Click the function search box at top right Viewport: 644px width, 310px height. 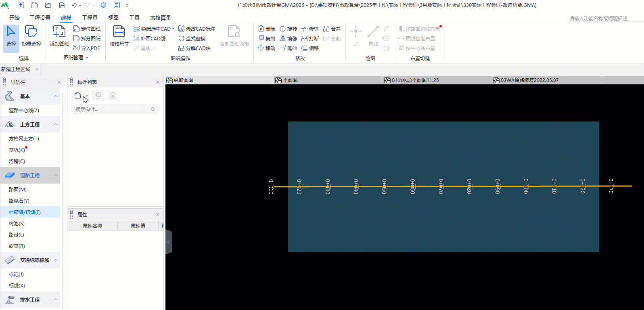pos(605,18)
